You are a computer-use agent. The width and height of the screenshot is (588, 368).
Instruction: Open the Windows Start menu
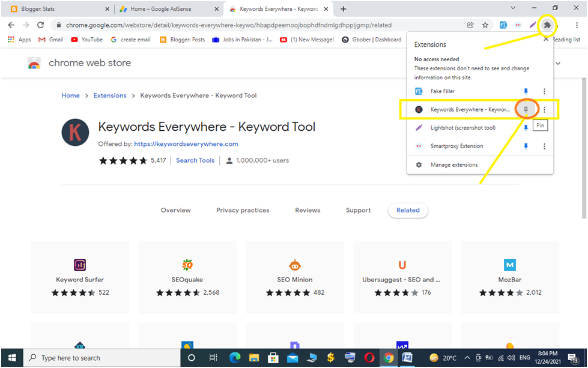(x=12, y=358)
